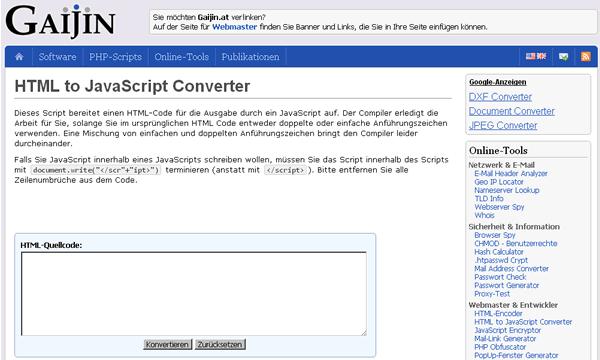The image size is (600, 360).
Task: Open Proxy-Test tool
Action: click(492, 294)
